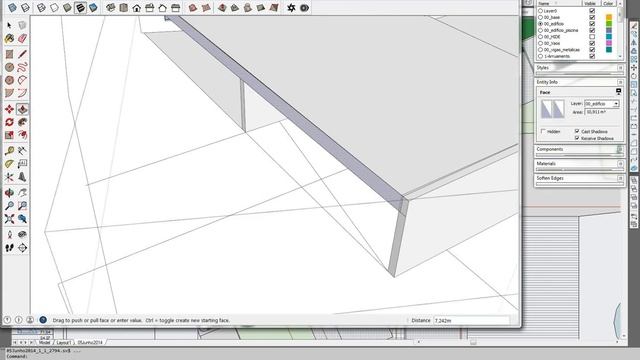This screenshot has width=640, height=360.
Task: Click orange color swatch of 00_base layer
Action: point(609,18)
